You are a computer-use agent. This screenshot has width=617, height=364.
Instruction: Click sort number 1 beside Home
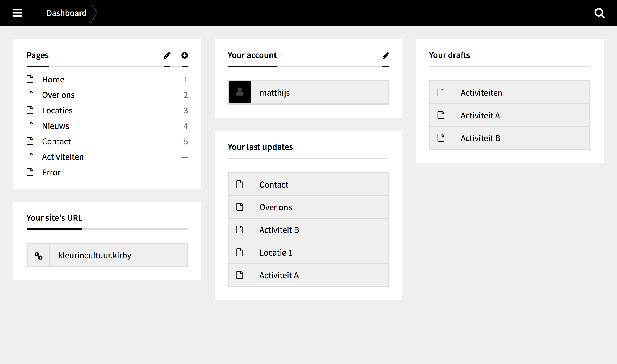(x=186, y=80)
